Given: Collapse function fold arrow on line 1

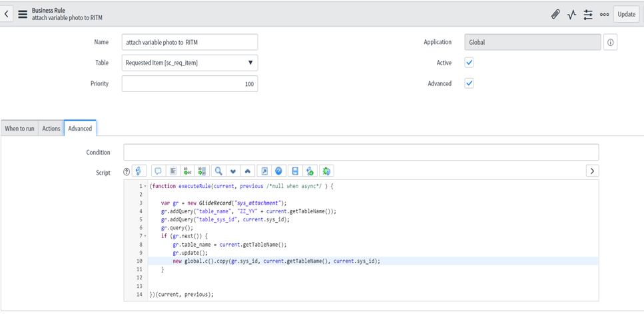Looking at the screenshot, I should pos(145,187).
